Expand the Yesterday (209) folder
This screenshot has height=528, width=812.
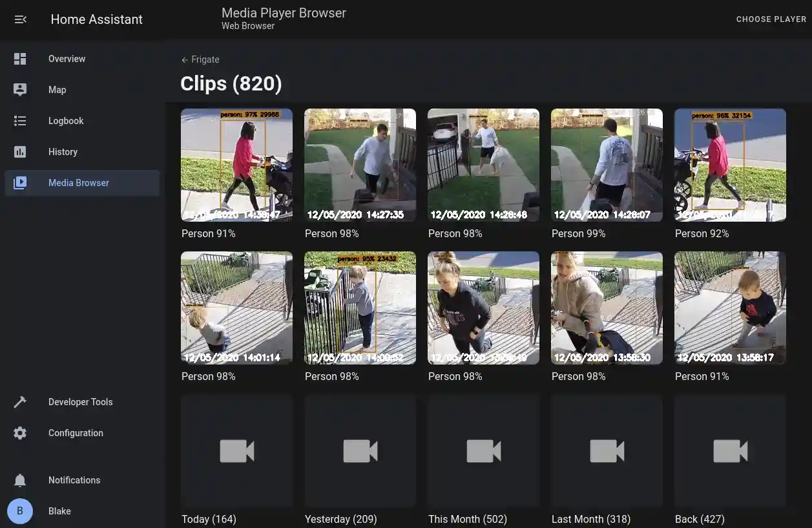[360, 451]
